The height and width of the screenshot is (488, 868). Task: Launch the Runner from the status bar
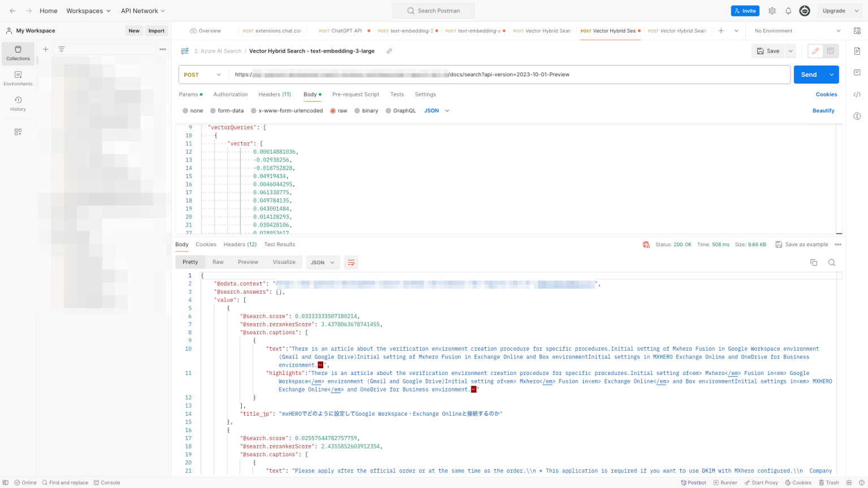tap(725, 482)
